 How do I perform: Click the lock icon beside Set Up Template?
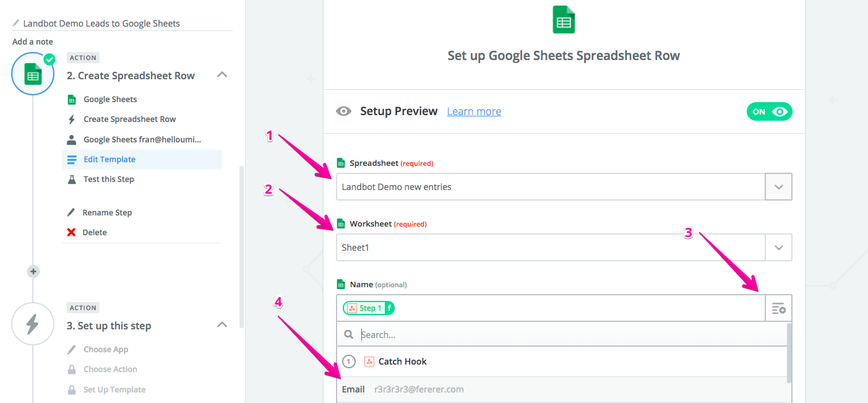[x=72, y=389]
